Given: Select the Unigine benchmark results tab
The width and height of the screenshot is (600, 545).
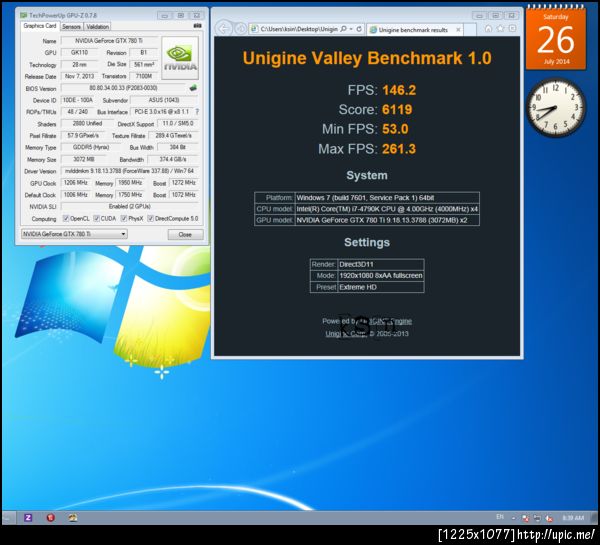Looking at the screenshot, I should (x=413, y=30).
